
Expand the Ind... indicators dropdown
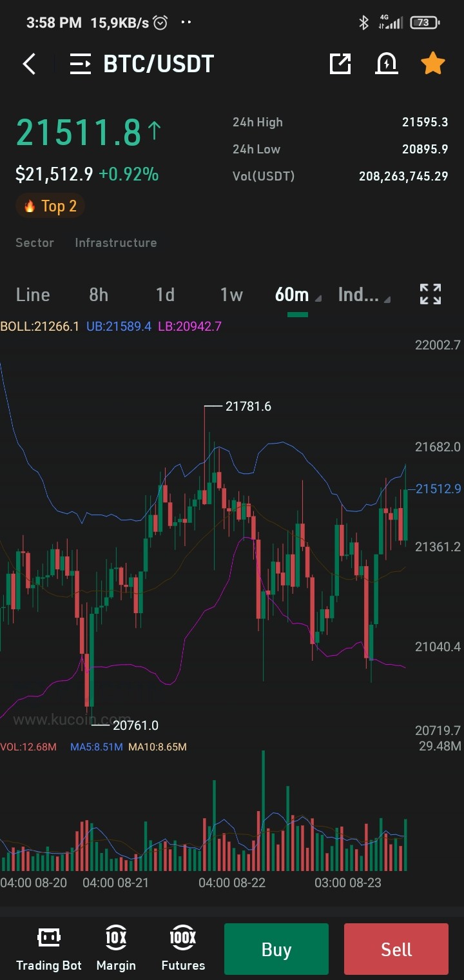tap(363, 295)
